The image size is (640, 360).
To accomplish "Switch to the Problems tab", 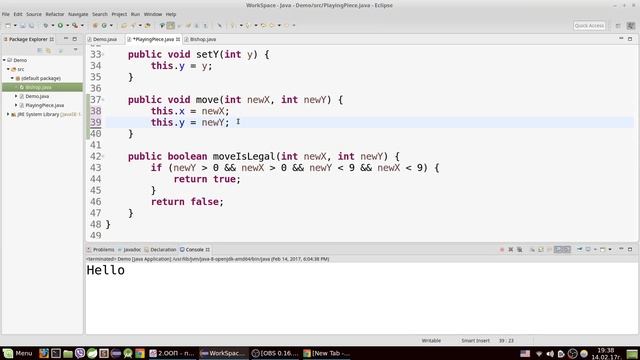I will [100, 249].
